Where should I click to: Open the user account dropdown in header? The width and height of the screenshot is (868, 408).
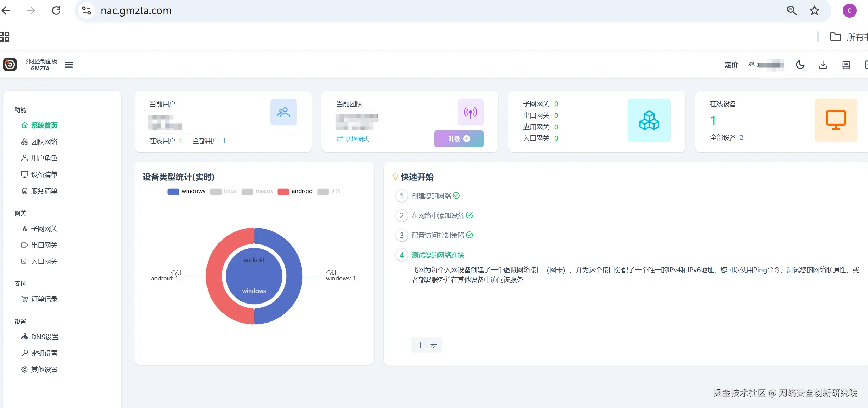767,65
